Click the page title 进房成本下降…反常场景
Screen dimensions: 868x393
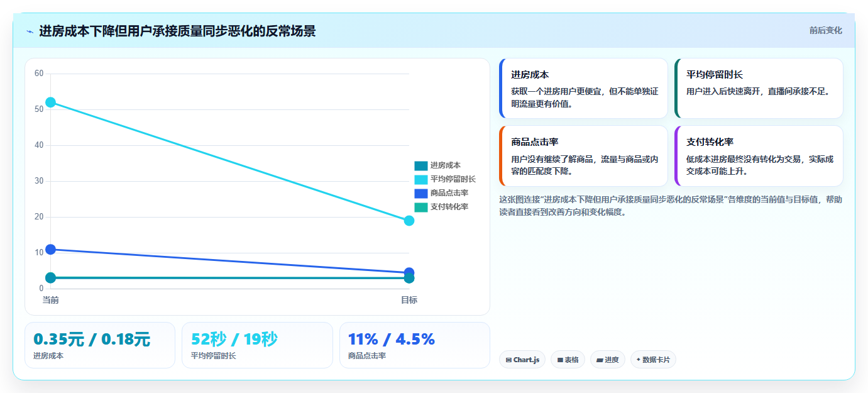(x=177, y=31)
